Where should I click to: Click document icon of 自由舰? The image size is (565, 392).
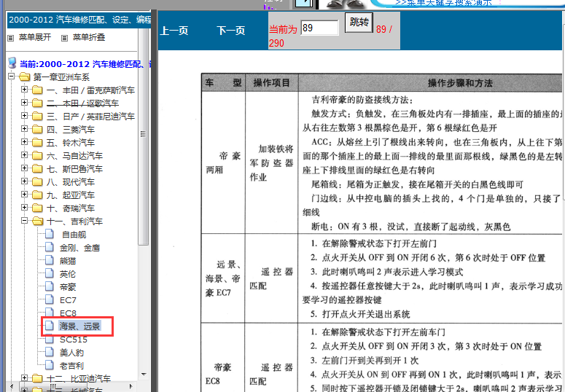[50, 234]
